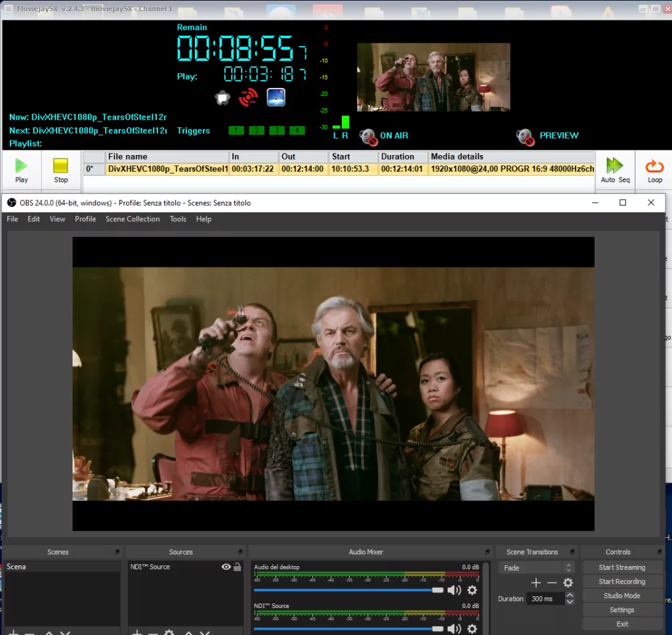Add a new scene transition with plus
The image size is (672, 635).
(535, 583)
